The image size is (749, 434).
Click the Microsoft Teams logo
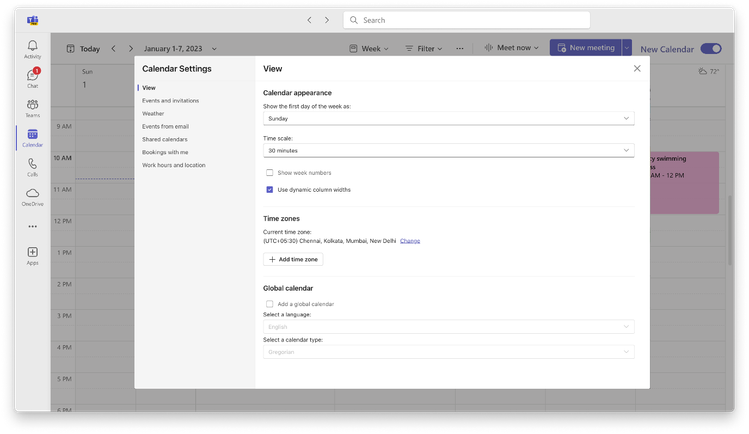click(32, 20)
